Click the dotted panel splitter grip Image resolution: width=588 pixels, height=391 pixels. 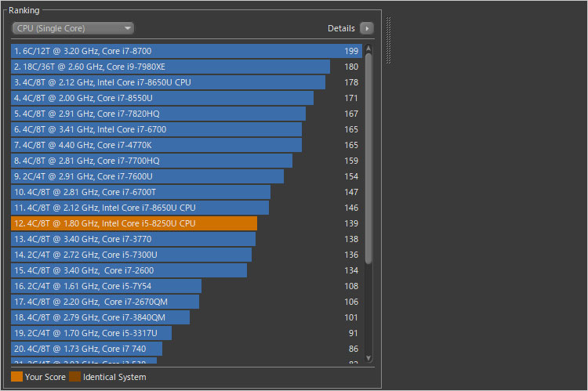[389, 41]
